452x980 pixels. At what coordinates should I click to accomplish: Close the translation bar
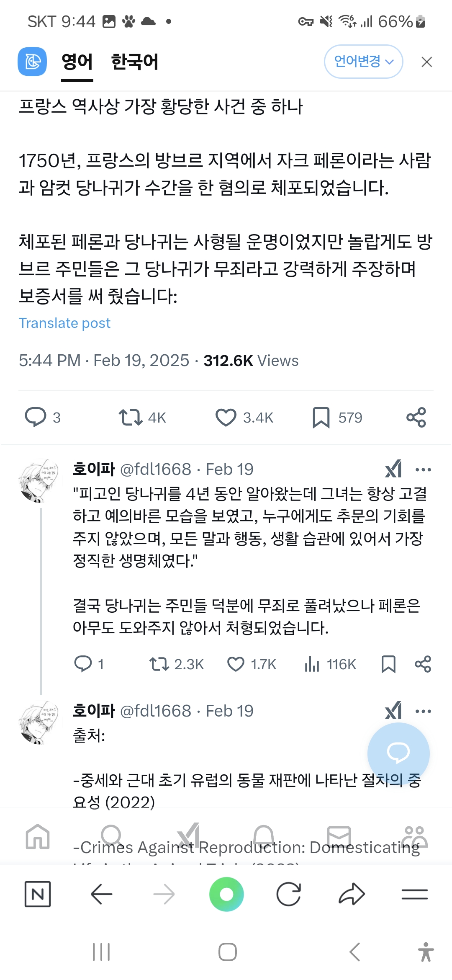tap(426, 62)
